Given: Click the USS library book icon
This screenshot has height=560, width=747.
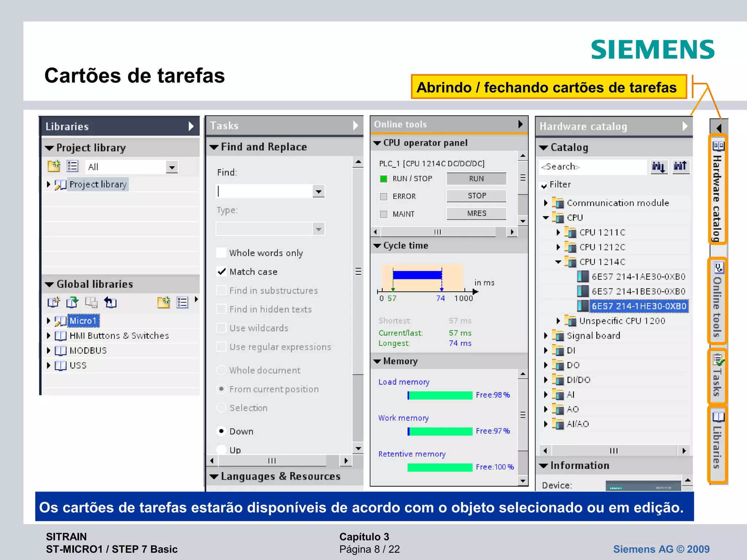Looking at the screenshot, I should pyautogui.click(x=61, y=365).
